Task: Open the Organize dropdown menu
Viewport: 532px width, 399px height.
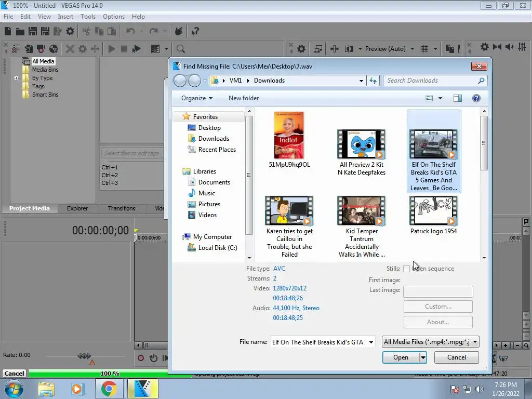Action: 197,98
